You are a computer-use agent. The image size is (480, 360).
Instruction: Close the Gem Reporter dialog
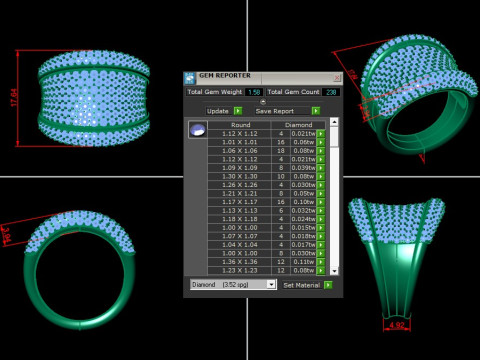(x=337, y=78)
